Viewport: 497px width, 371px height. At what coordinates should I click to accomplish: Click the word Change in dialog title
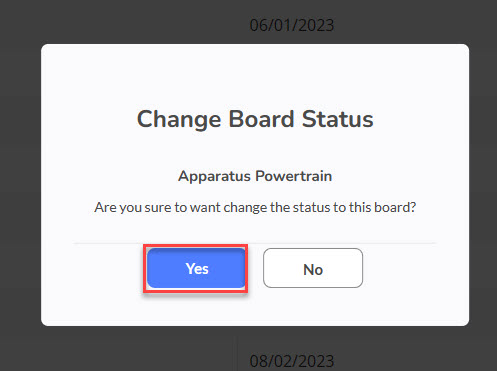pos(179,120)
